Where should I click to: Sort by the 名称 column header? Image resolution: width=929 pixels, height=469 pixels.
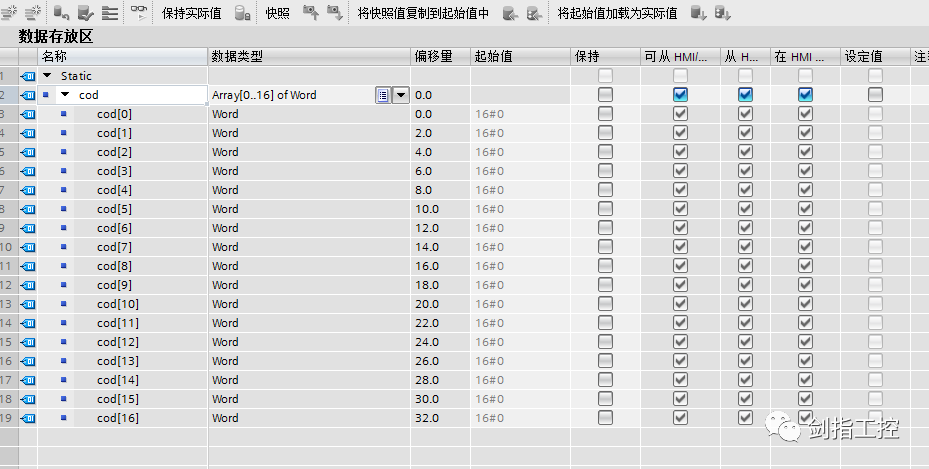(123, 57)
